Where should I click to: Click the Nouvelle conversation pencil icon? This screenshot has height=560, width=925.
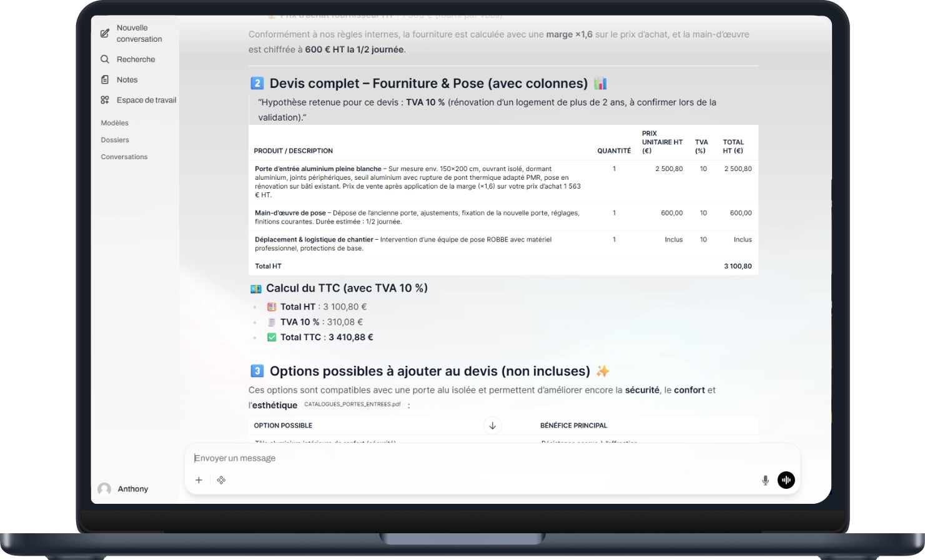(x=105, y=33)
